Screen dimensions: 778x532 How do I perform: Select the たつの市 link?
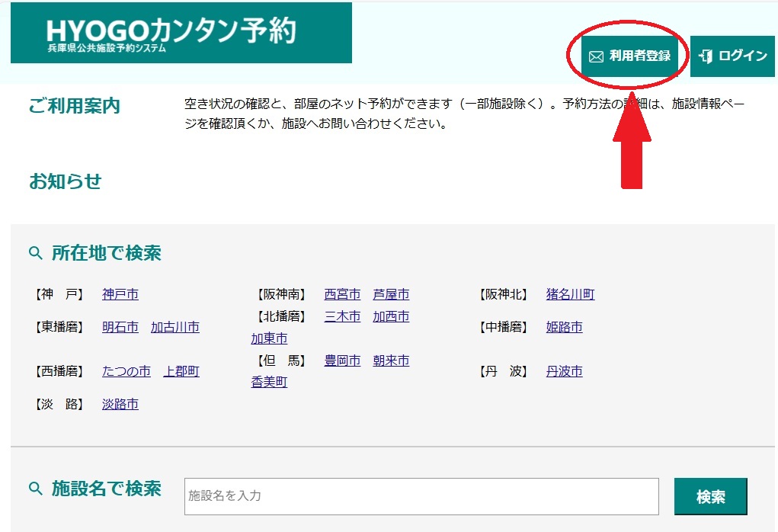pos(126,371)
